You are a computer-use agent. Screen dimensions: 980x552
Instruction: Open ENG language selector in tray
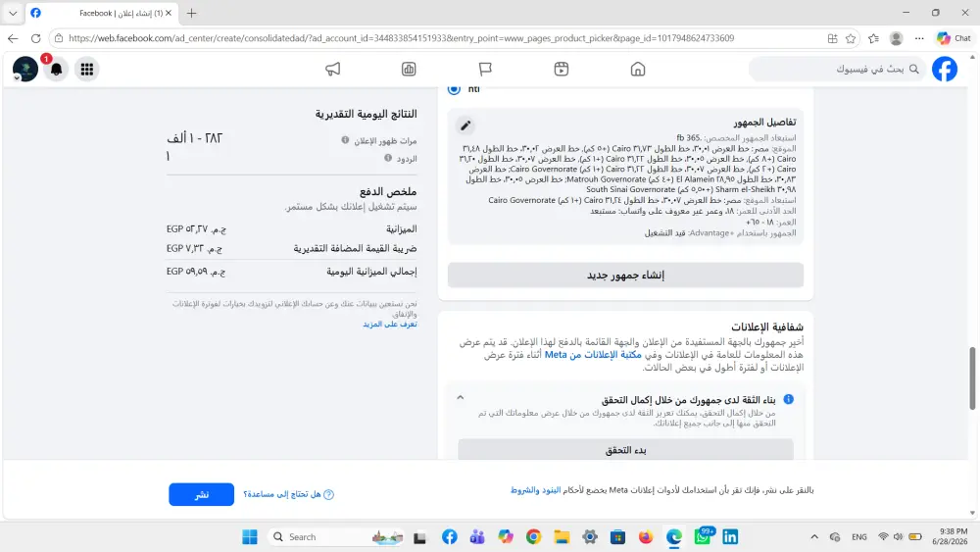[x=859, y=537]
